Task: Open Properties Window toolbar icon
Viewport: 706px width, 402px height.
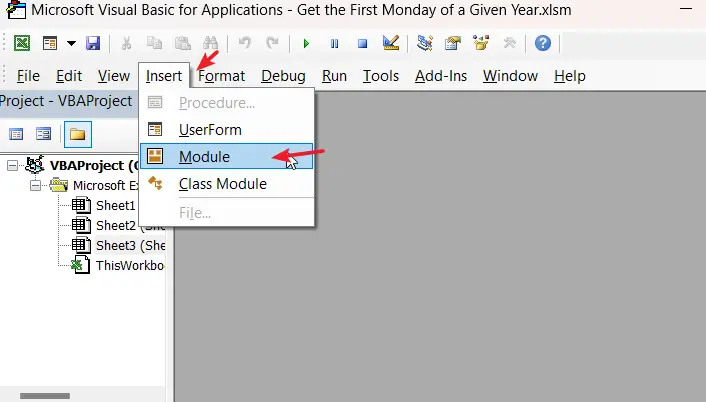Action: (453, 43)
